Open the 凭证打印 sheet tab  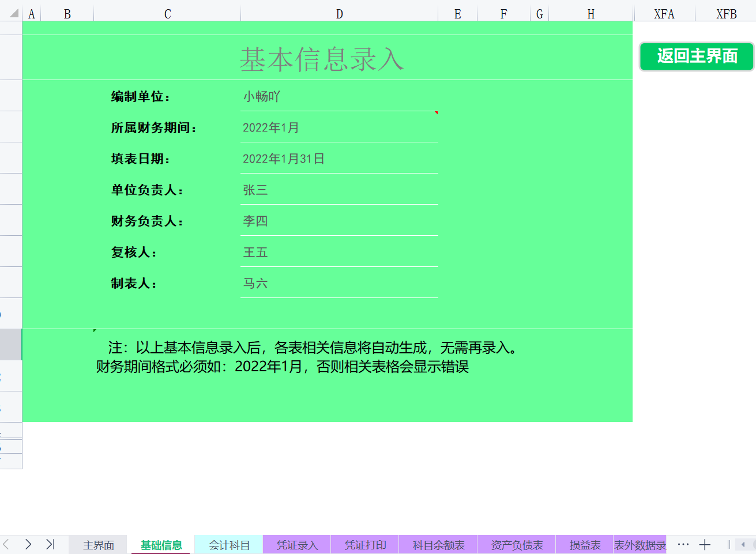click(364, 544)
